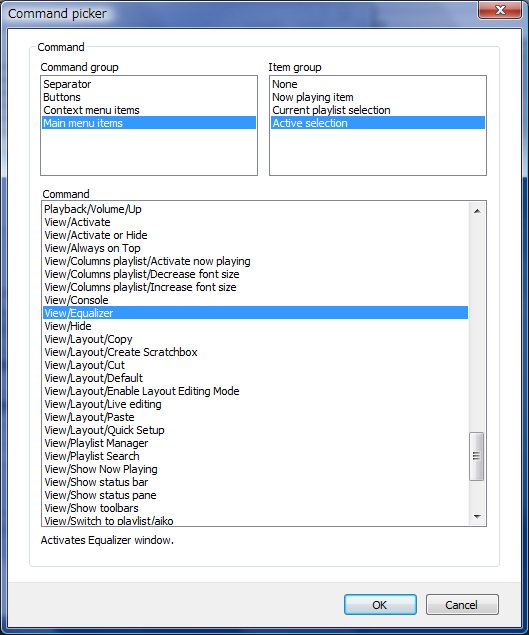Select Now playing item group
The height and width of the screenshot is (635, 529).
[378, 97]
